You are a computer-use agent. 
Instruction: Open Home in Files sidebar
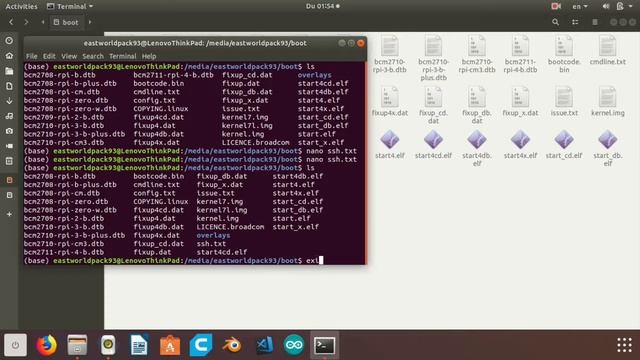tap(9, 56)
